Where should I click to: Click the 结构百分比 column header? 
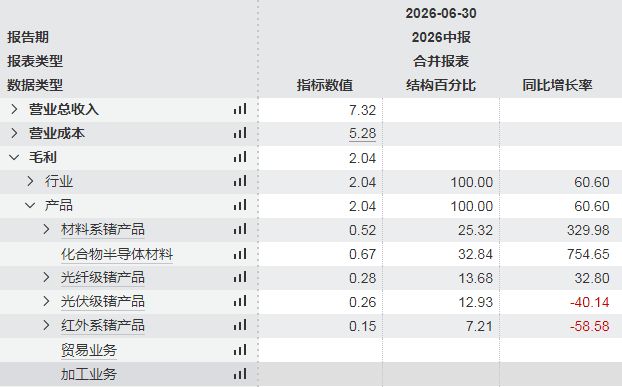coord(441,85)
